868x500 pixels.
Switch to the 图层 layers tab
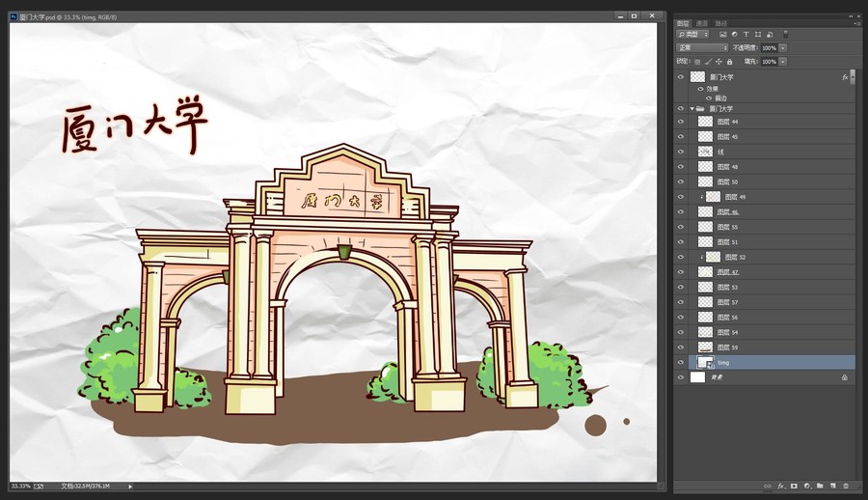(683, 23)
